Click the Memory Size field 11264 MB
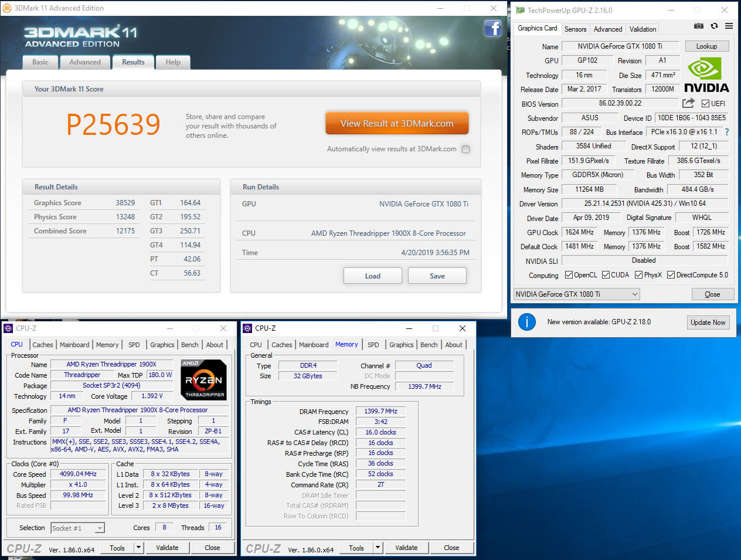The width and height of the screenshot is (741, 560). (589, 189)
